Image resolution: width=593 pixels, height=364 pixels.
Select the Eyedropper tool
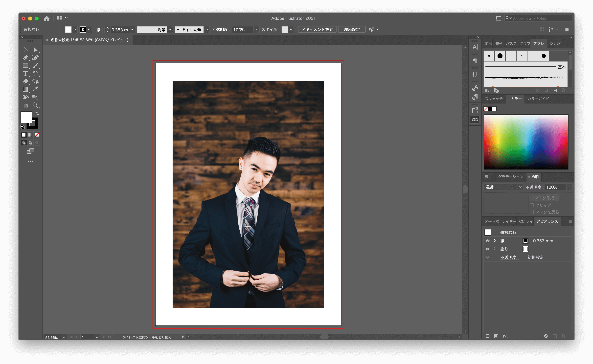[36, 89]
